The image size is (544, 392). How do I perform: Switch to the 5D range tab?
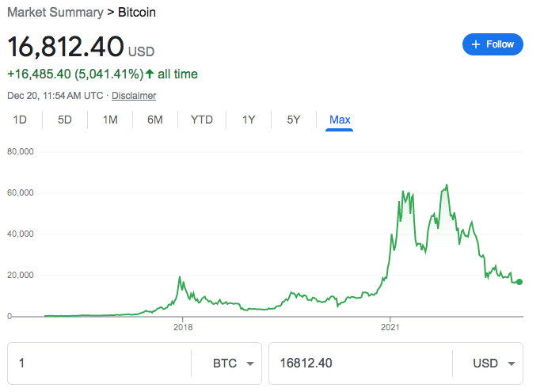pyautogui.click(x=65, y=120)
